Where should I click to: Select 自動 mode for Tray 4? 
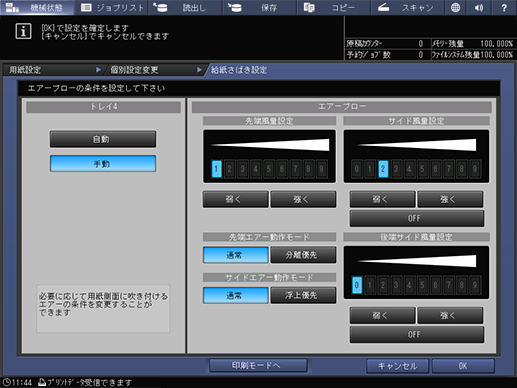pyautogui.click(x=103, y=139)
